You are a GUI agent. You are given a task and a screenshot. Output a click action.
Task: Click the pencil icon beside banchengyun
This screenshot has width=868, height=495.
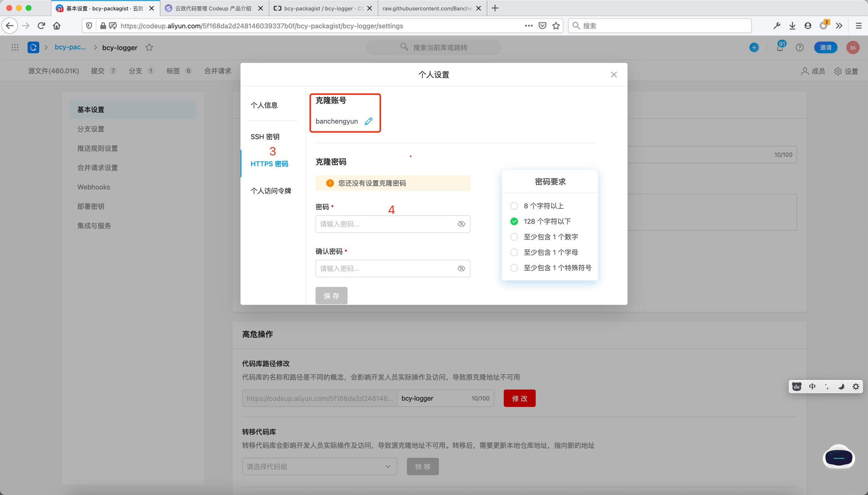click(368, 121)
